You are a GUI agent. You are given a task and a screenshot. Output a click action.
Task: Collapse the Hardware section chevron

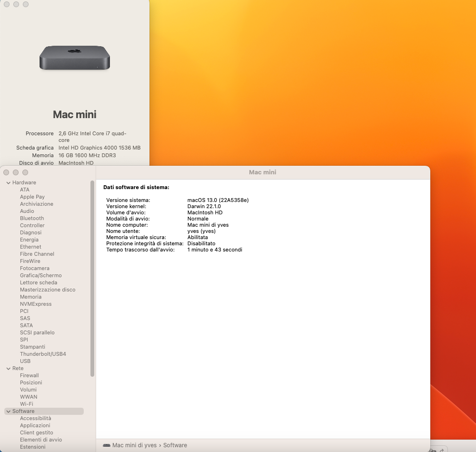(9, 183)
